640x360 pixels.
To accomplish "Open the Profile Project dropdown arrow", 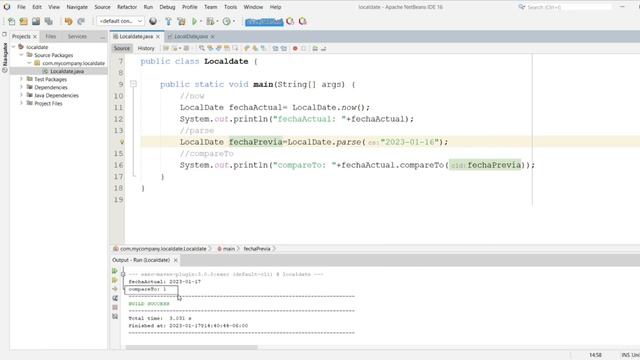I will [x=234, y=21].
